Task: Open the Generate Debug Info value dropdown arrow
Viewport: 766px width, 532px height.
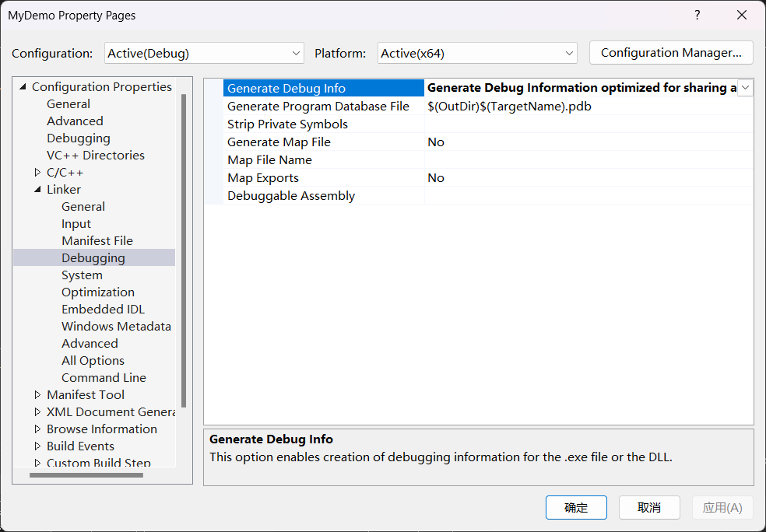Action: (x=745, y=89)
